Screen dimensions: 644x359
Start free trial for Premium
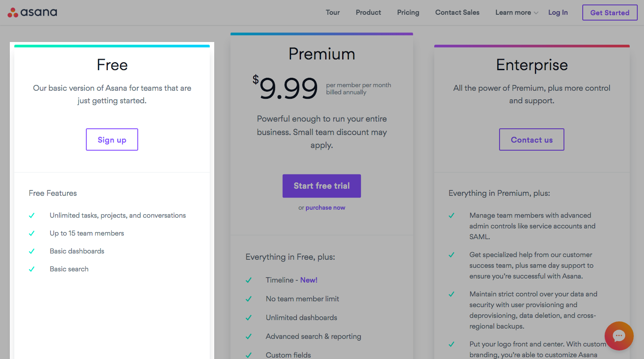(x=322, y=186)
